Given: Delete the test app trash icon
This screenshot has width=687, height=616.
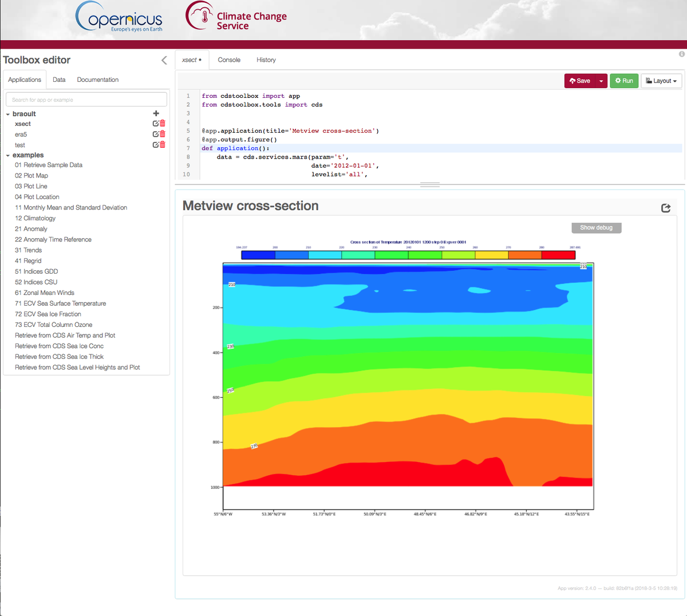Looking at the screenshot, I should [x=163, y=144].
